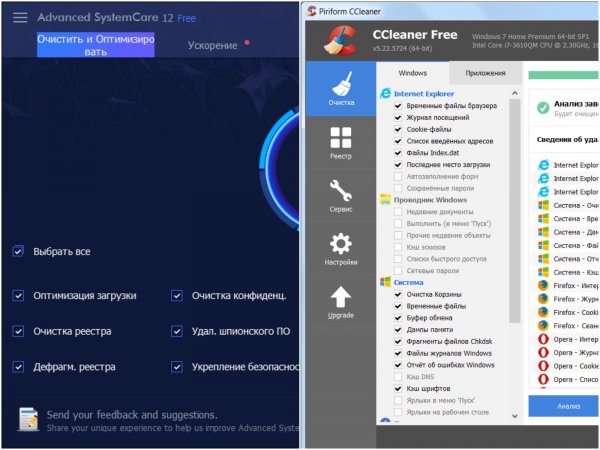Click the green progress bar in CCleaner
The image size is (600, 450).
point(564,75)
